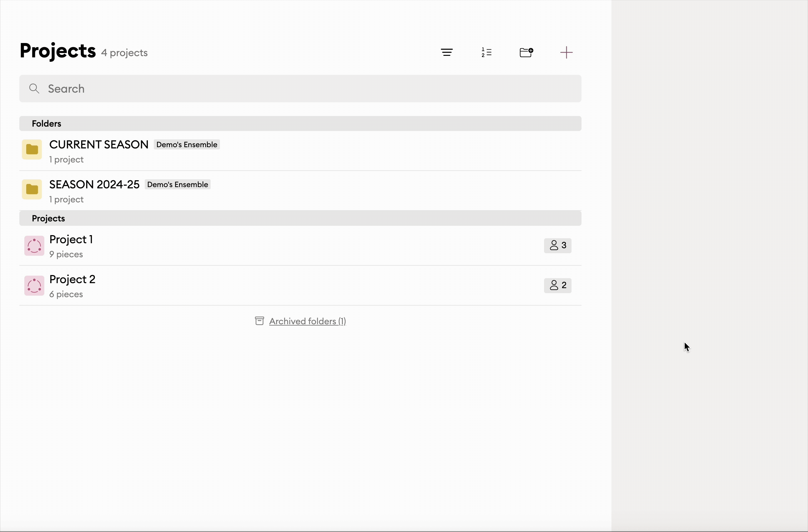Open the CURRENT SEASON folder title
The width and height of the screenshot is (808, 532).
coord(99,145)
